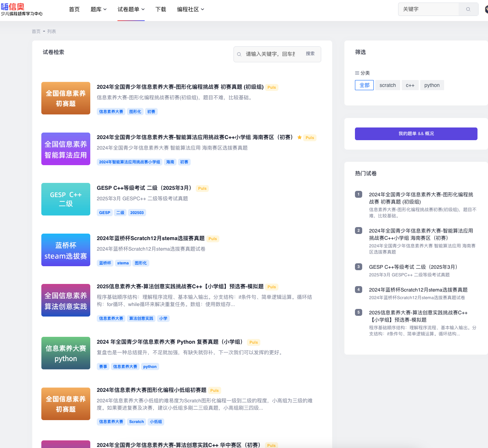
Task: Click Puls badge on GESP C++ exam
Action: coord(202,188)
